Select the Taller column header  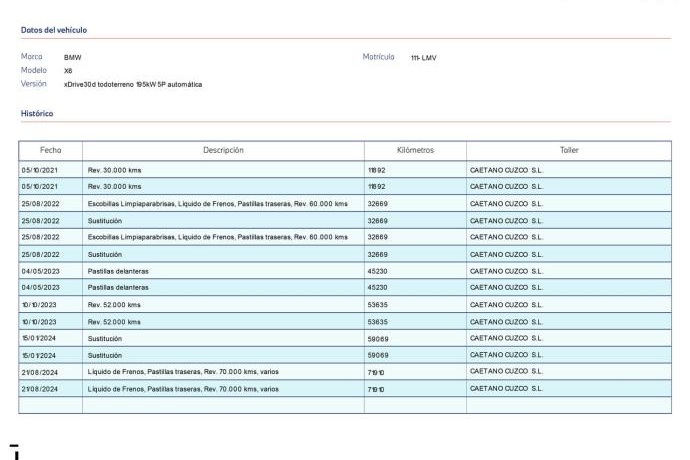(568, 150)
